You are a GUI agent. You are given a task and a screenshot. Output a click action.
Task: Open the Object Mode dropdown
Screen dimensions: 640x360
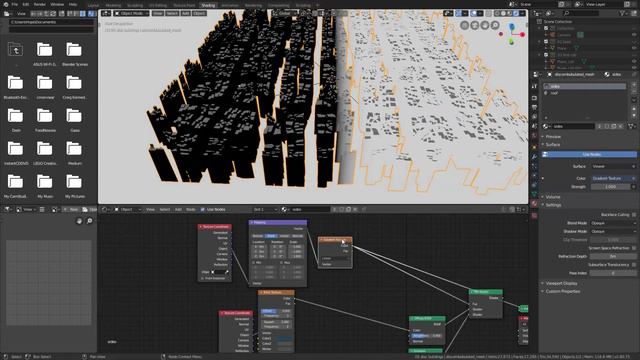(x=131, y=13)
